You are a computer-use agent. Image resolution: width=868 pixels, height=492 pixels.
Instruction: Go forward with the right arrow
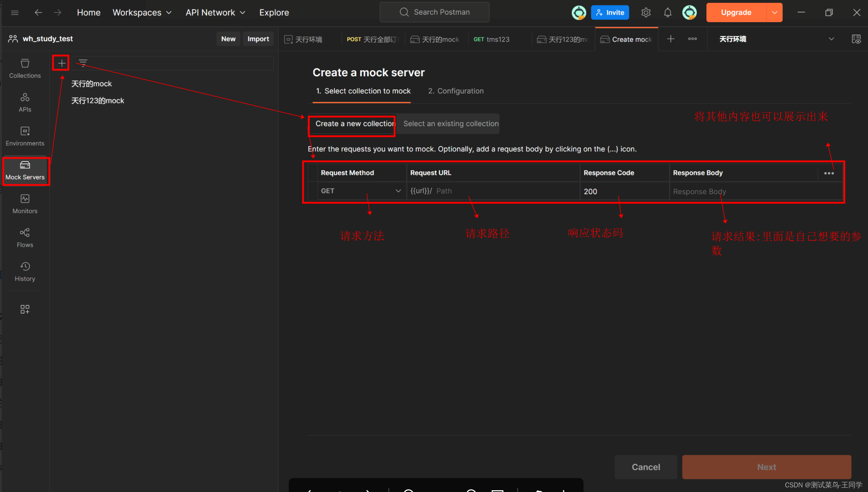coord(58,12)
